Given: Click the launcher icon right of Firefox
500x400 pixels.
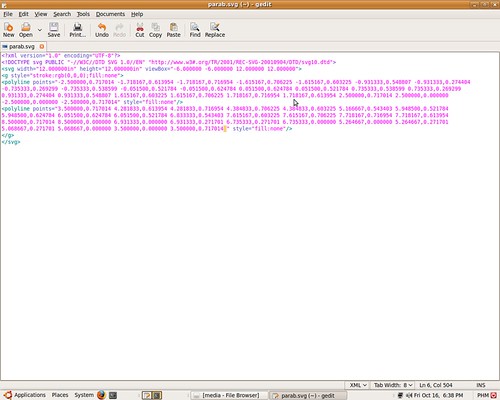Looking at the screenshot, I should [113, 395].
